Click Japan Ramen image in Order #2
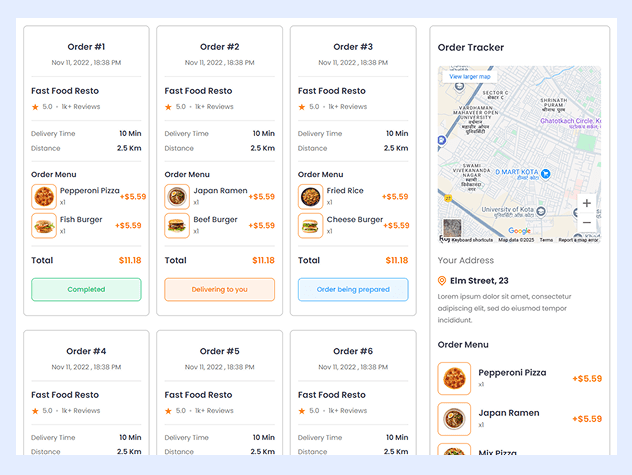The image size is (632, 475). (x=177, y=196)
